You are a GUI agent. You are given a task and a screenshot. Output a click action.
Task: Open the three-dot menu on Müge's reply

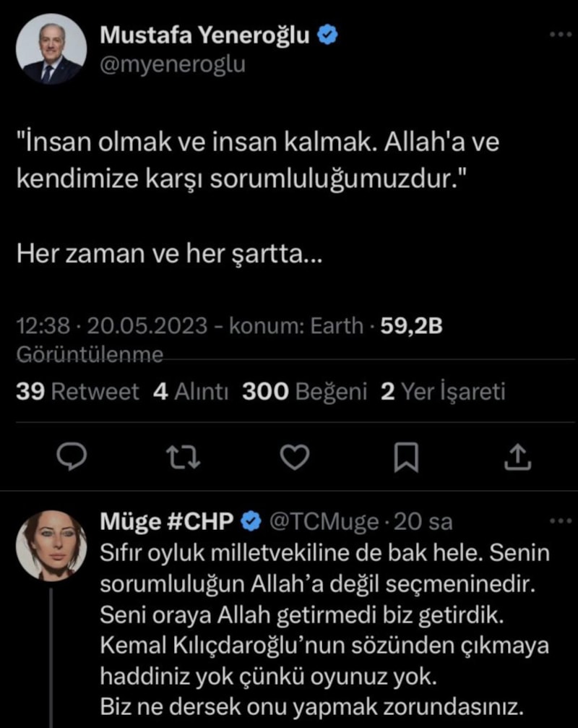point(560,521)
